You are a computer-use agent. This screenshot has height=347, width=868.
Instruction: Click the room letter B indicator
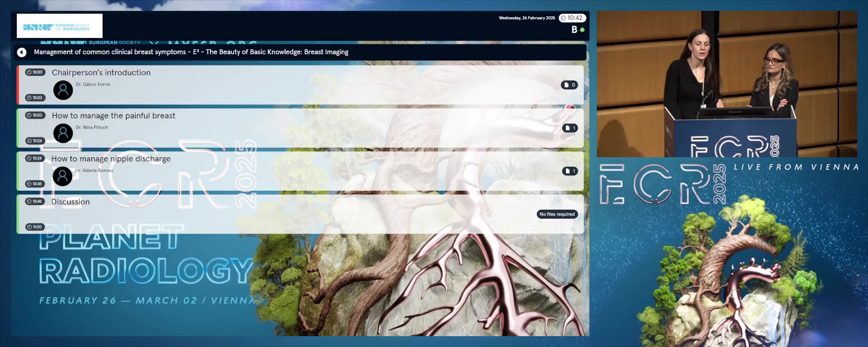574,30
